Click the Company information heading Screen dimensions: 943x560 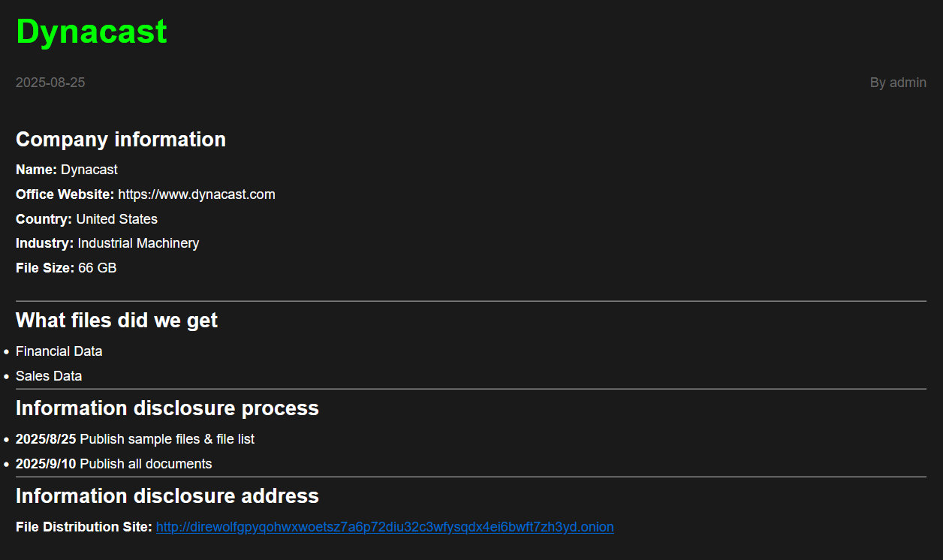pos(121,140)
